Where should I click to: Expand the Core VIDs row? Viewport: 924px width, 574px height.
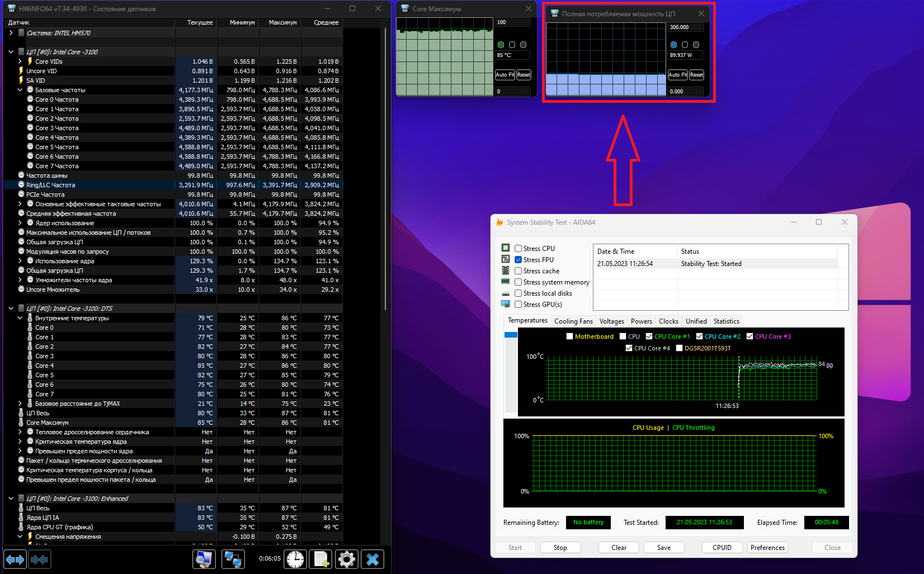20,61
